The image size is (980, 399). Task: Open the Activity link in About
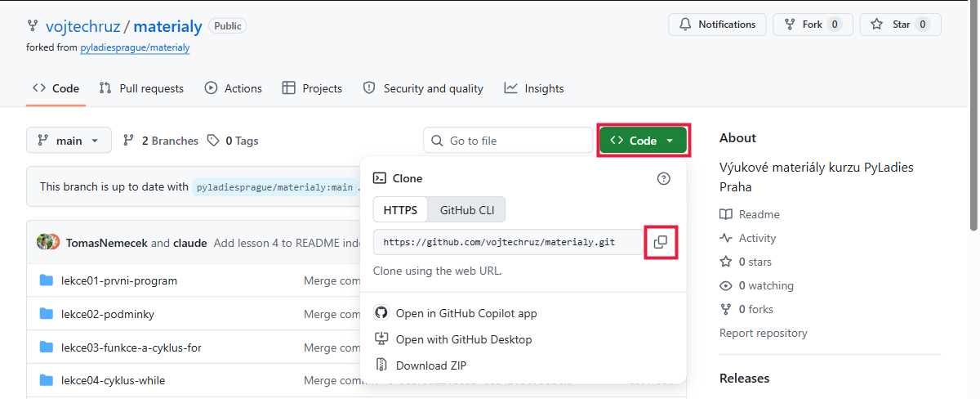748,238
